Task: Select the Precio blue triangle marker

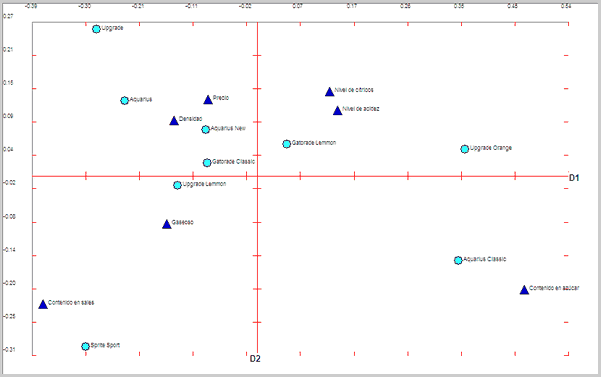Action: 208,100
